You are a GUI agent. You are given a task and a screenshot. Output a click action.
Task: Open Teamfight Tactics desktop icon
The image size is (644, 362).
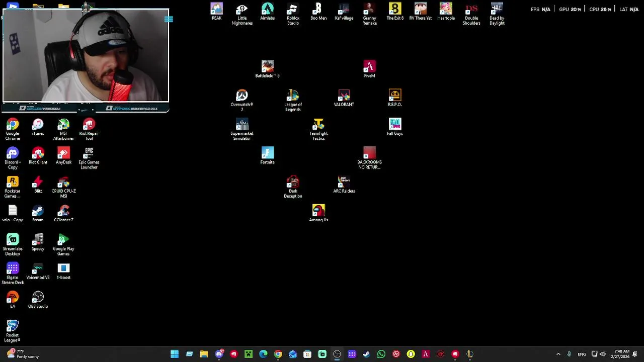tap(318, 129)
